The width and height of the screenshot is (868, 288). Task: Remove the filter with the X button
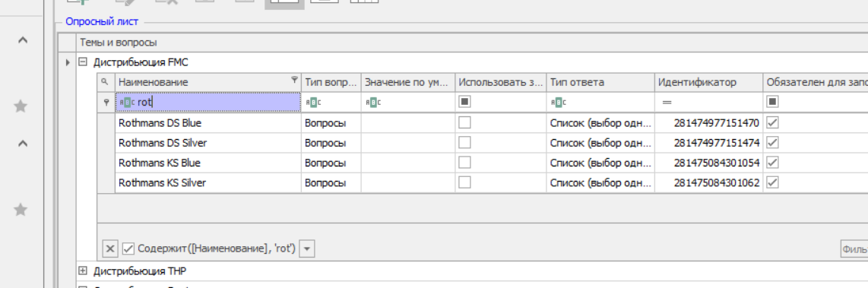click(110, 248)
